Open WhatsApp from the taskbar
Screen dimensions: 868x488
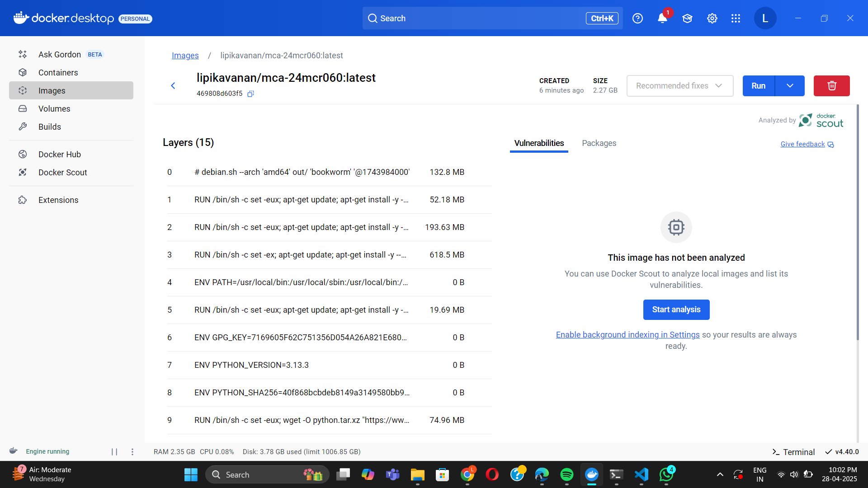[666, 474]
